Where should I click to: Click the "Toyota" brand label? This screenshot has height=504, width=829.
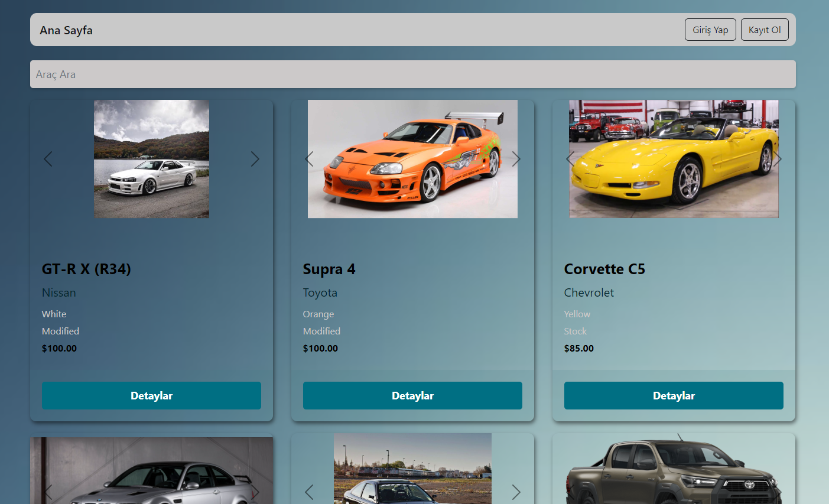click(320, 292)
